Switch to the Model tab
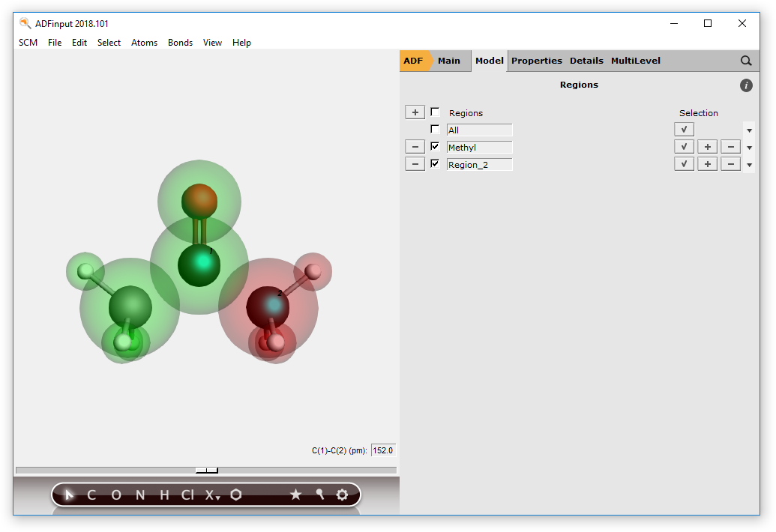This screenshot has width=776, height=532. point(490,61)
